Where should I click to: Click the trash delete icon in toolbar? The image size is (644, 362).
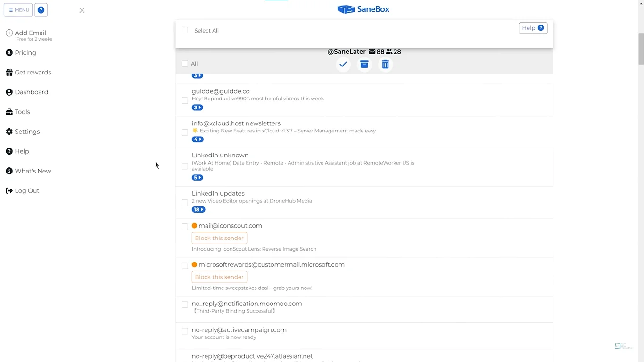[x=385, y=65]
